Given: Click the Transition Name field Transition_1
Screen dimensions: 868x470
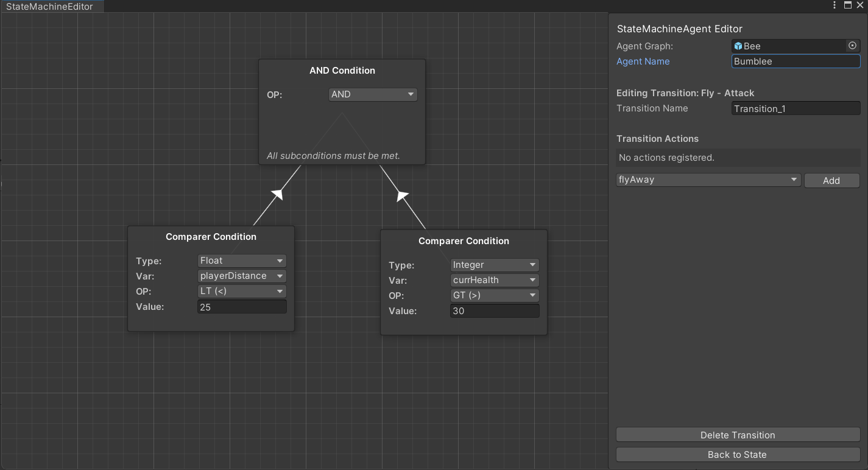Looking at the screenshot, I should 796,108.
